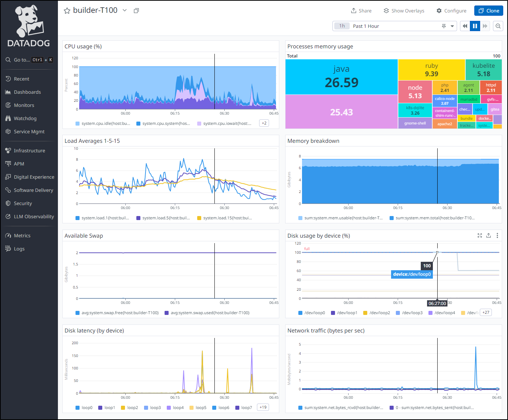Click the Memory breakdown widget title
508x420 pixels.
[313, 141]
